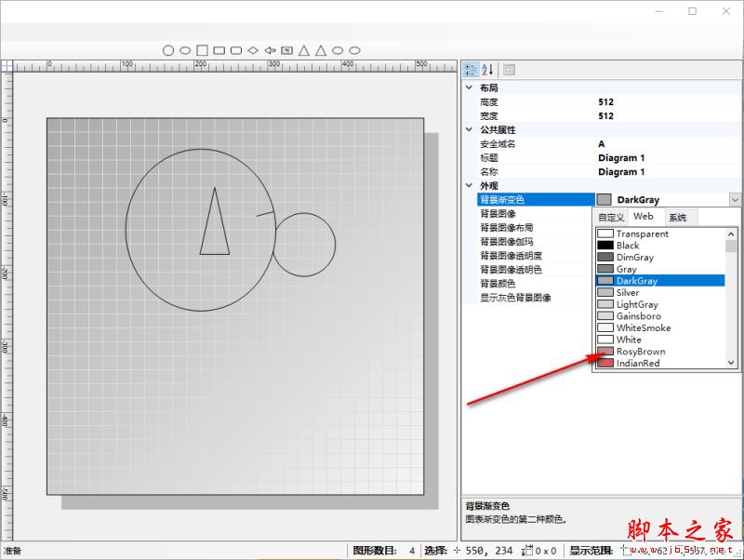The height and width of the screenshot is (560, 744).
Task: Select Silver in the color list
Action: (x=660, y=292)
